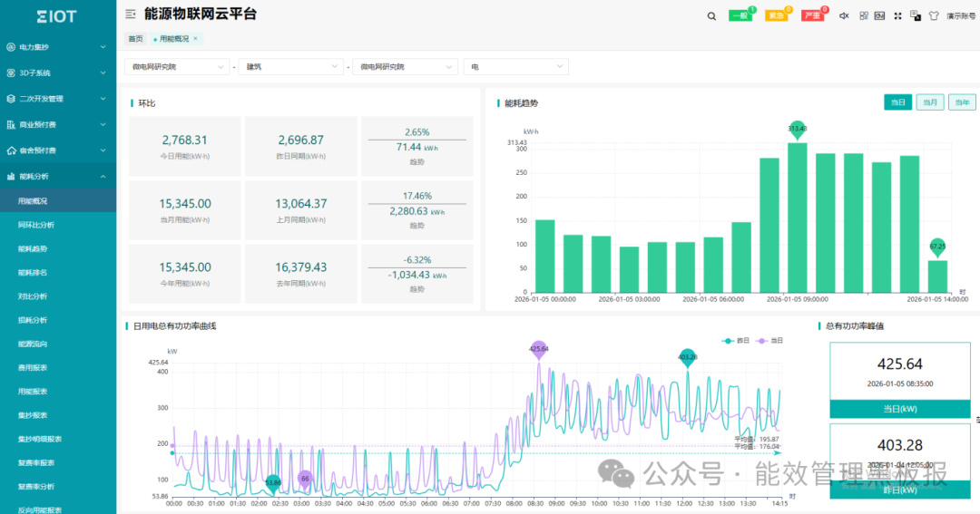Click the 16,379.43 去年同期 card
The image size is (980, 514).
(x=300, y=274)
